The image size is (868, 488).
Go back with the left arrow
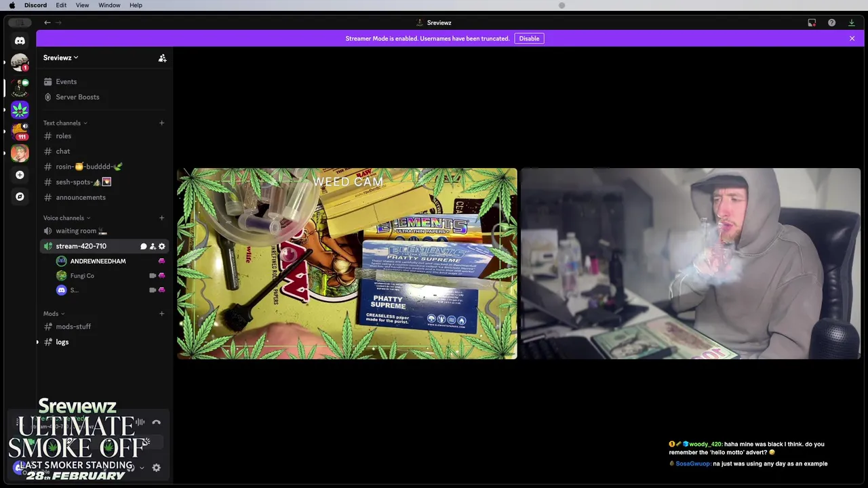47,22
